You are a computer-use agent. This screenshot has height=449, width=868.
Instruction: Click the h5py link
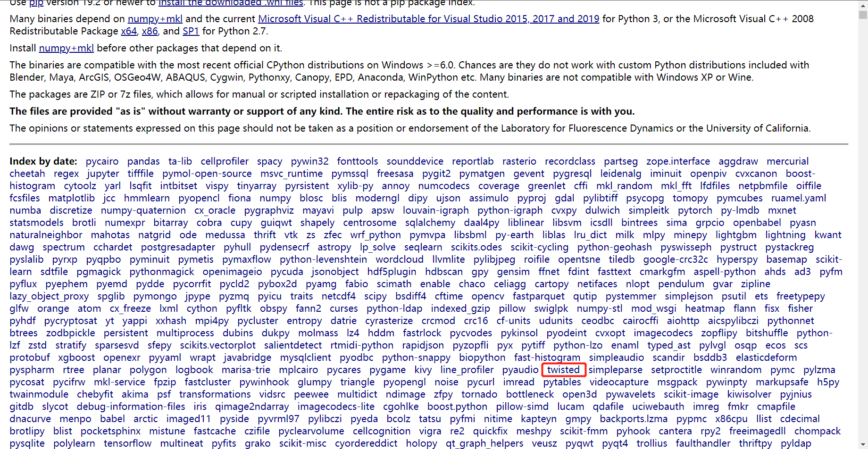tap(828, 382)
